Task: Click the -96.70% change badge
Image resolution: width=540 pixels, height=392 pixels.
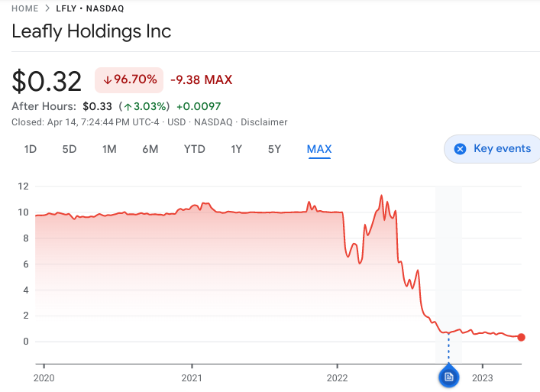Action: coord(129,79)
